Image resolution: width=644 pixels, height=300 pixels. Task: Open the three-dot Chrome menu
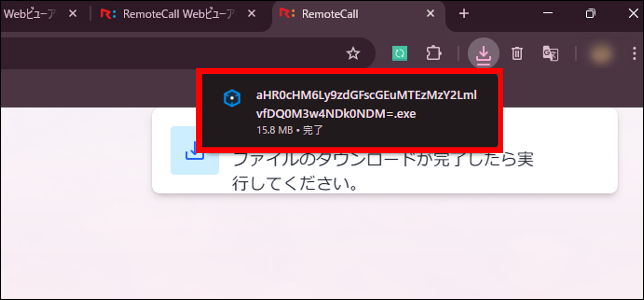tap(634, 53)
